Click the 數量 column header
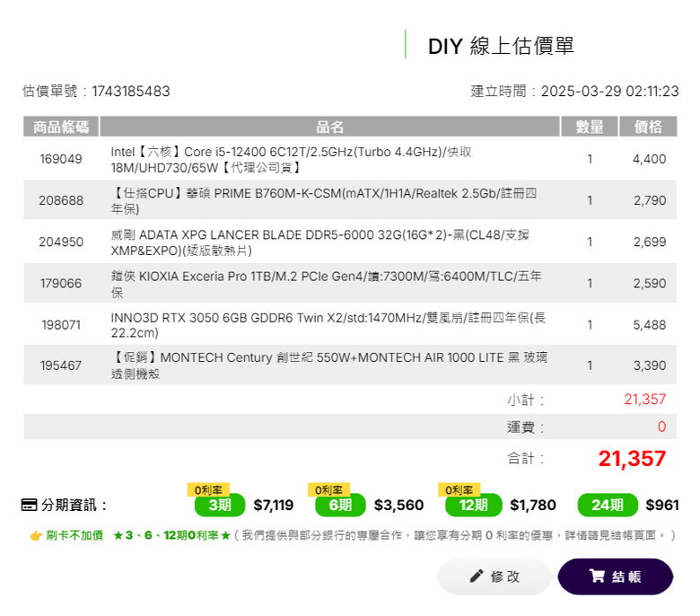Screen dimensions: 700x616 click(590, 127)
